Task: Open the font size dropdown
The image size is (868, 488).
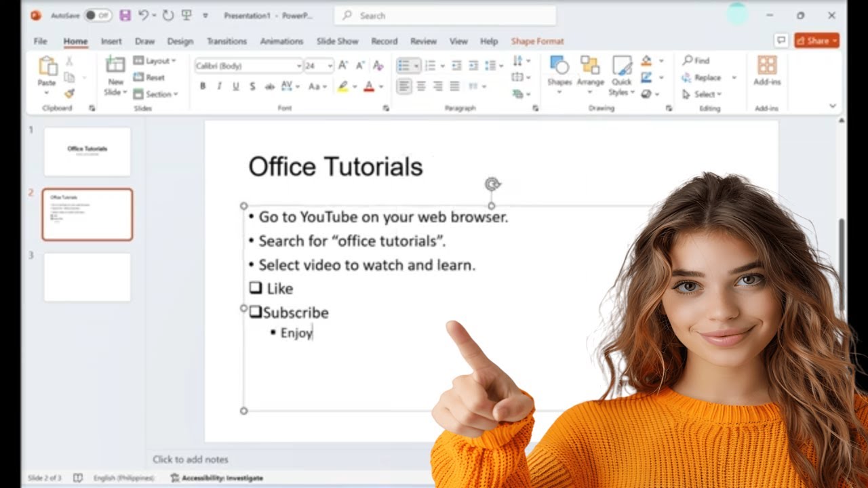Action: 330,66
